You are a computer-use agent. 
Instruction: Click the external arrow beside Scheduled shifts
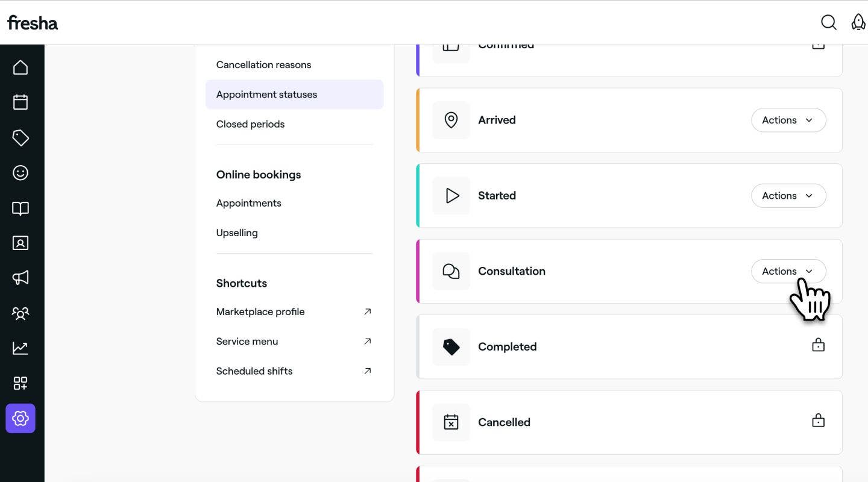(368, 371)
